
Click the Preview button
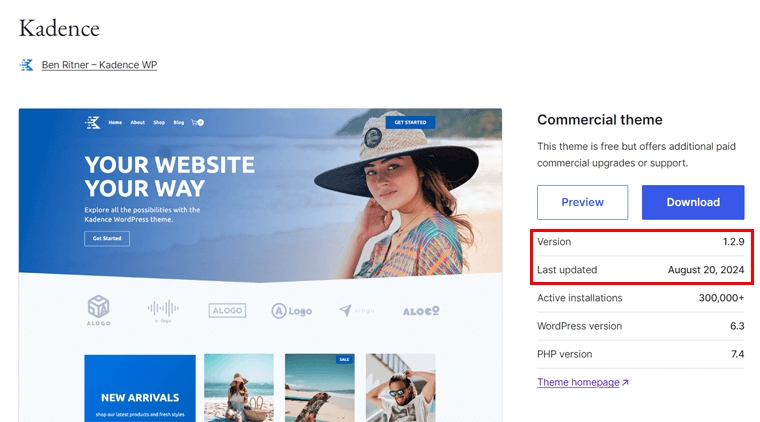tap(582, 202)
